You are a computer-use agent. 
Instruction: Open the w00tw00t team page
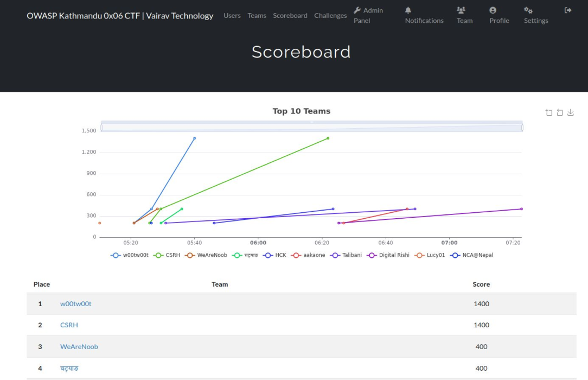click(x=75, y=303)
